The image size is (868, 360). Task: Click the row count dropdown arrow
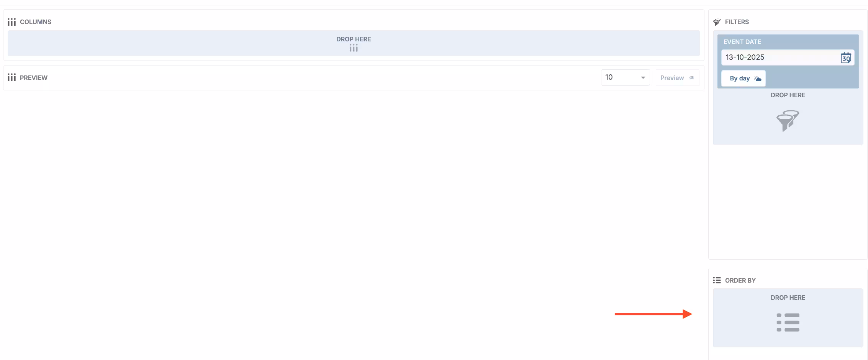[x=643, y=78]
